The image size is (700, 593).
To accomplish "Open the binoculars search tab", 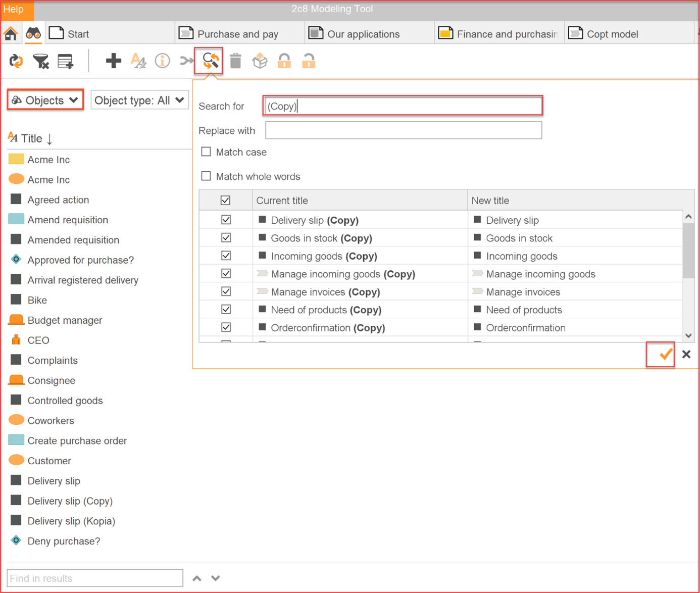I will (33, 34).
